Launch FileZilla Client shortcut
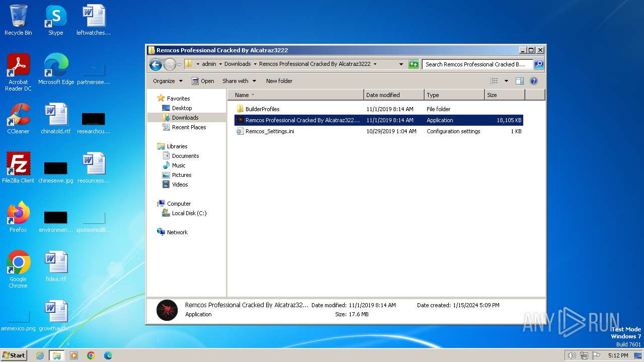This screenshot has width=644, height=362. pyautogui.click(x=18, y=168)
